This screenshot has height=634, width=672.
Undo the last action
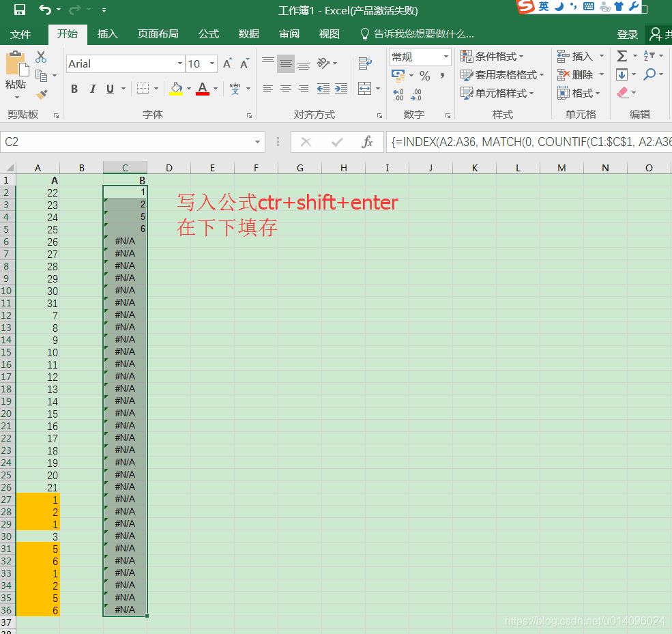[x=44, y=10]
